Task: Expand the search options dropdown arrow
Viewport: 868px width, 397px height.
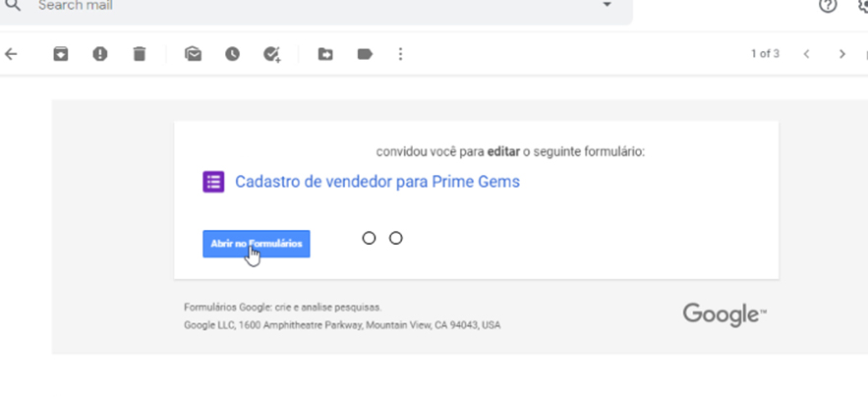Action: pyautogui.click(x=607, y=5)
